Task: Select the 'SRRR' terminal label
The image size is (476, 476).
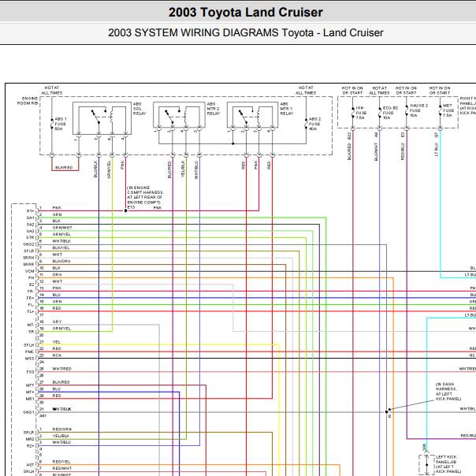Action: [29, 264]
